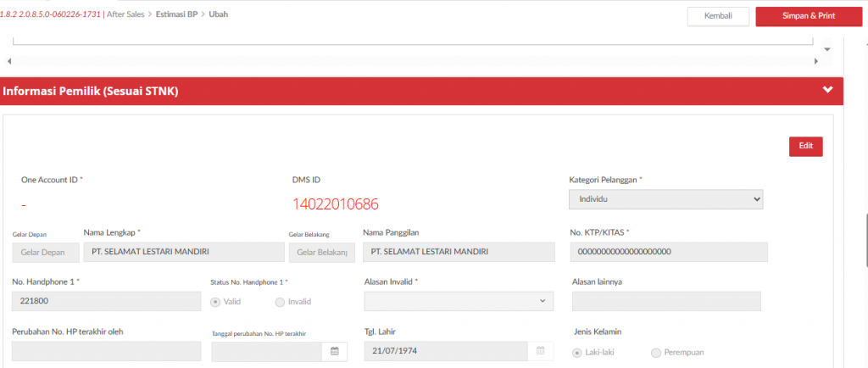Image resolution: width=868 pixels, height=368 pixels.
Task: Expand the Alasan Invalid dropdown
Action: pos(458,301)
